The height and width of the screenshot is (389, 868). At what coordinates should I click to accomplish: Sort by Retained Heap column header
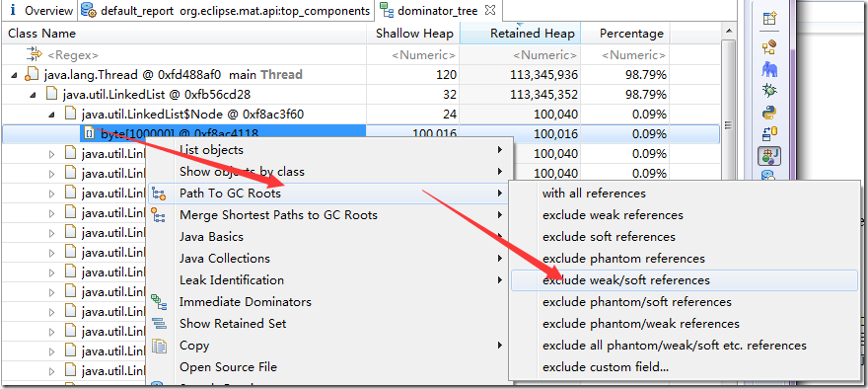click(x=520, y=34)
